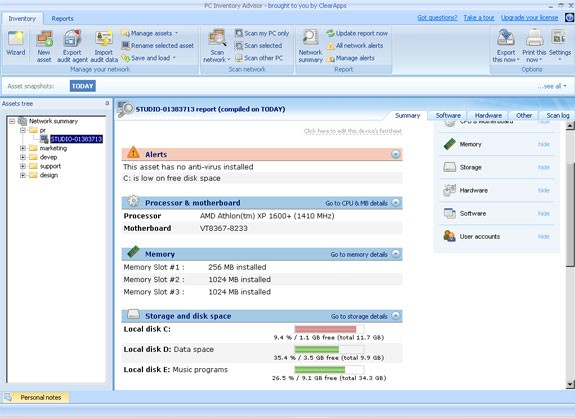
Task: Click the Export this now icon
Action: pyautogui.click(x=506, y=38)
